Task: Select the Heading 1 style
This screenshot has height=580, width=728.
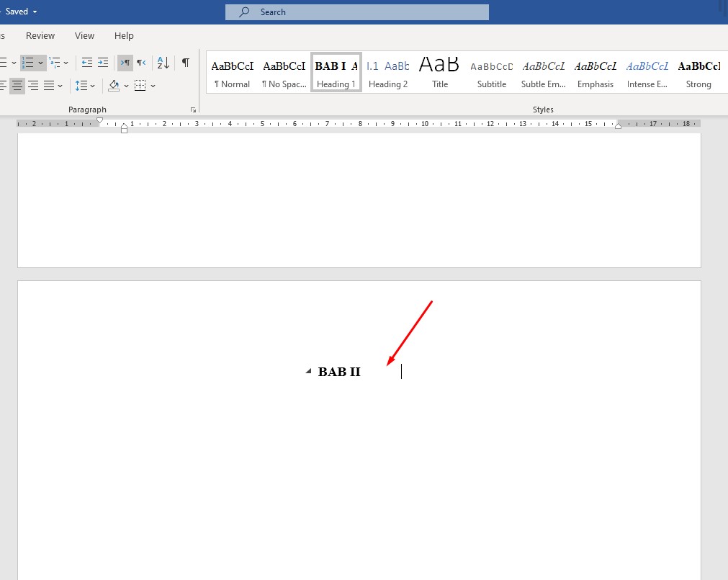Action: click(336, 73)
